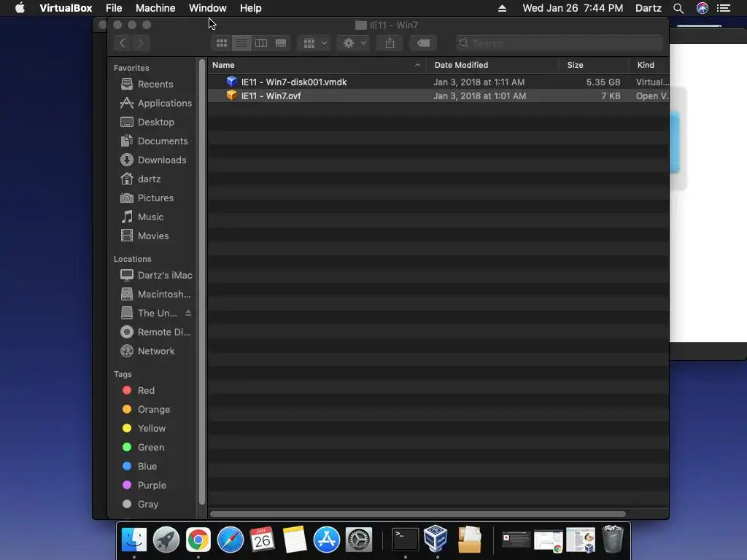The image size is (747, 560).
Task: Filter by the Orange tag
Action: tap(146, 410)
